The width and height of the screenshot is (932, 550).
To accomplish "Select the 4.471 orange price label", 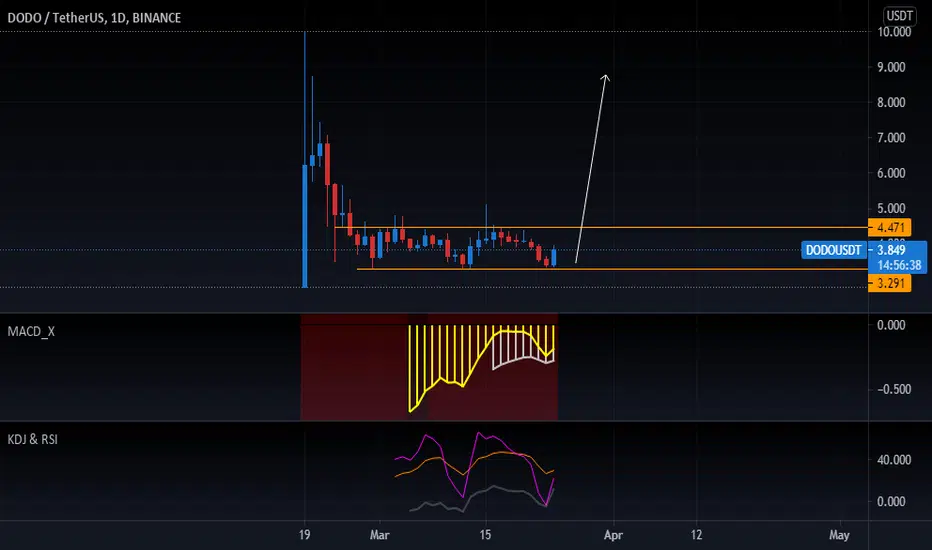I will click(890, 227).
